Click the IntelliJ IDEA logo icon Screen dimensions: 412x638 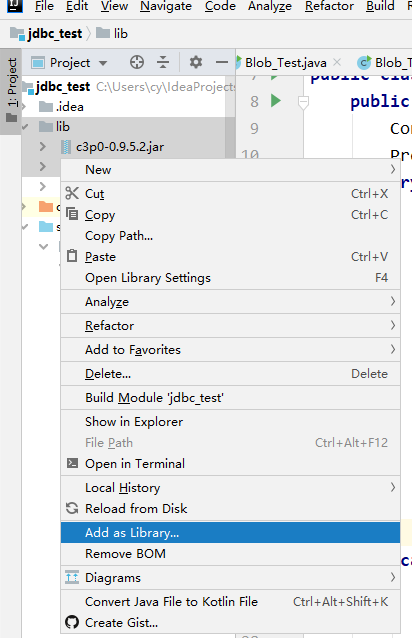tap(15, 5)
